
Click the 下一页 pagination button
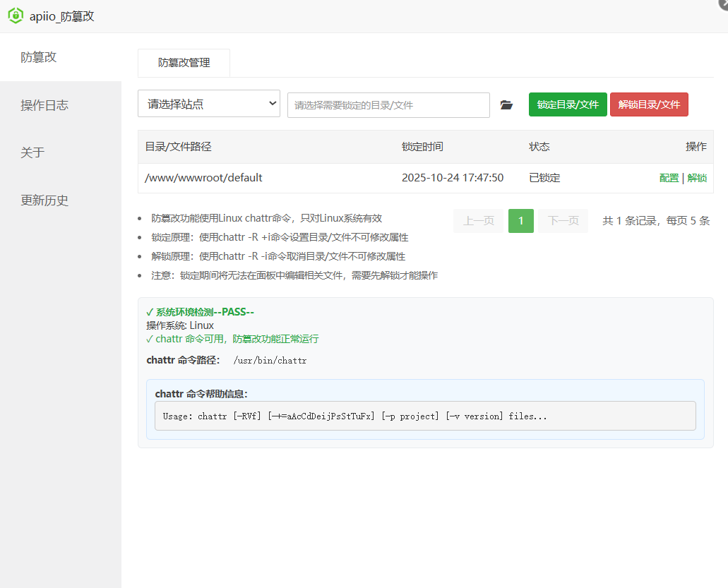point(563,220)
